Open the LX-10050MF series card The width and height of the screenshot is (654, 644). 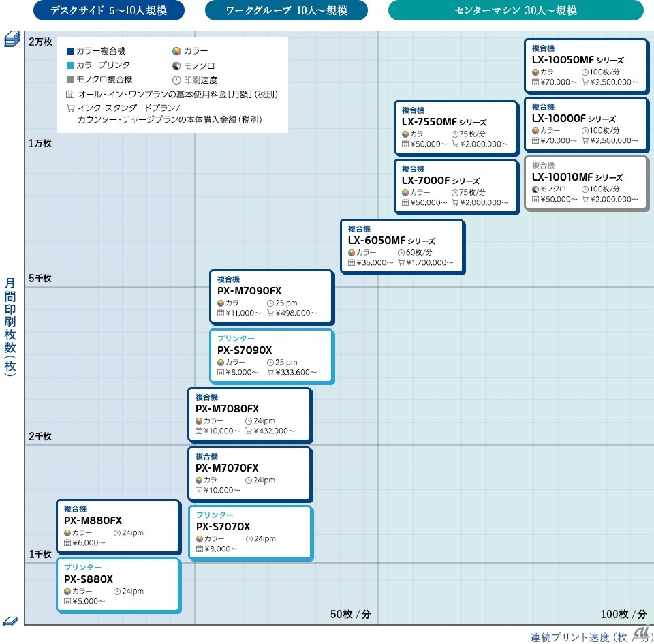[x=587, y=65]
